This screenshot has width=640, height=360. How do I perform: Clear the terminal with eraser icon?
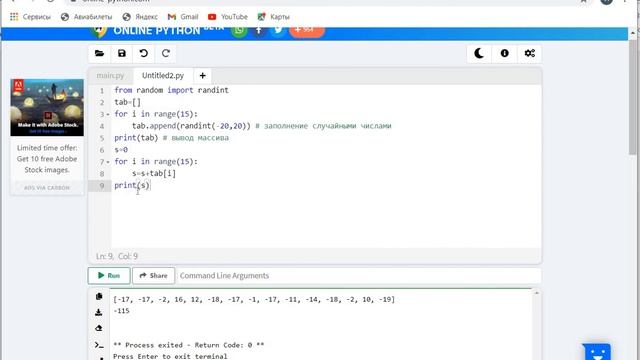(x=99, y=328)
